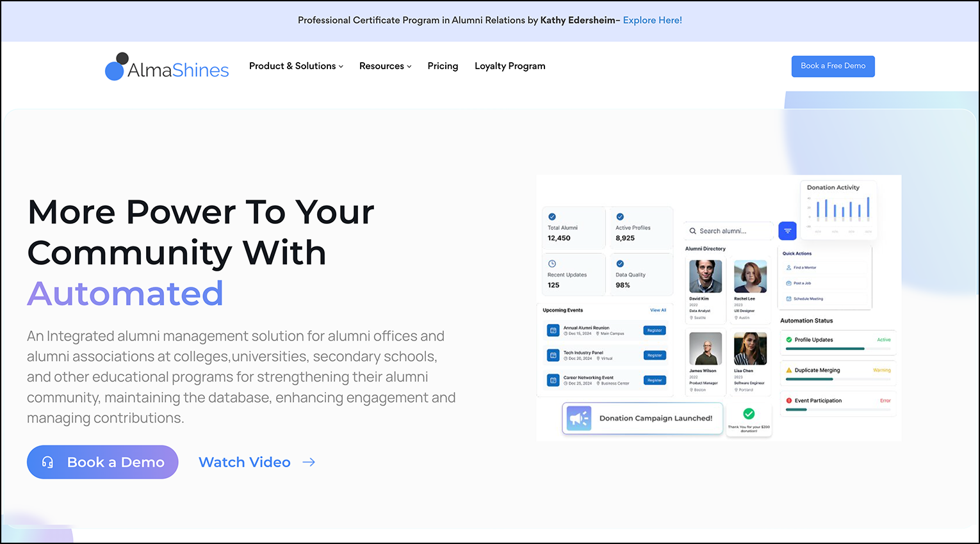Toggle the Profile Updates active status check
Image resolution: width=980 pixels, height=544 pixels.
pos(788,339)
